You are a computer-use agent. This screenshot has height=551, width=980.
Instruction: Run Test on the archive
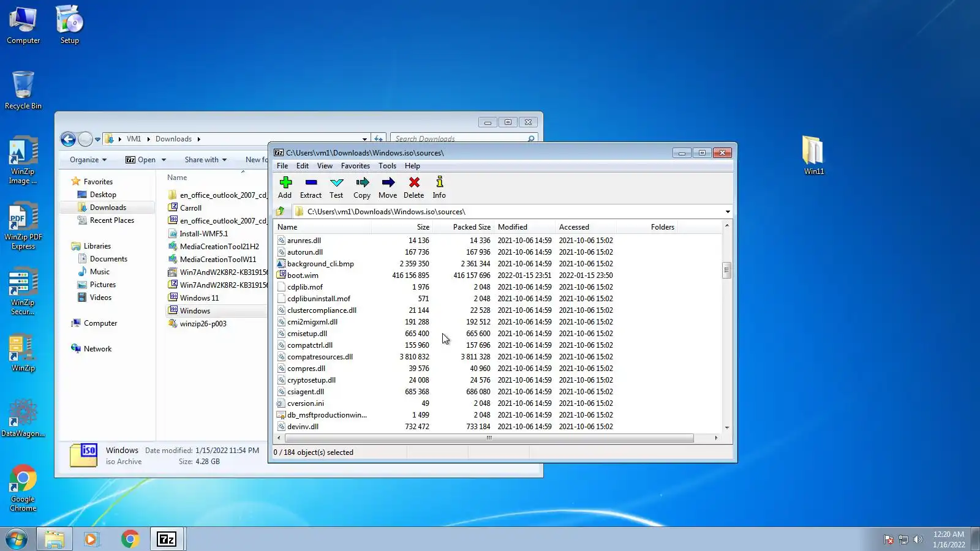[336, 187]
